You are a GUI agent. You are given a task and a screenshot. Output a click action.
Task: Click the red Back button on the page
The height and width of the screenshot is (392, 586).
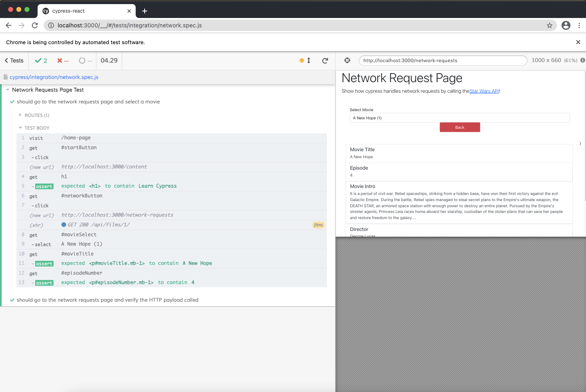click(x=460, y=127)
